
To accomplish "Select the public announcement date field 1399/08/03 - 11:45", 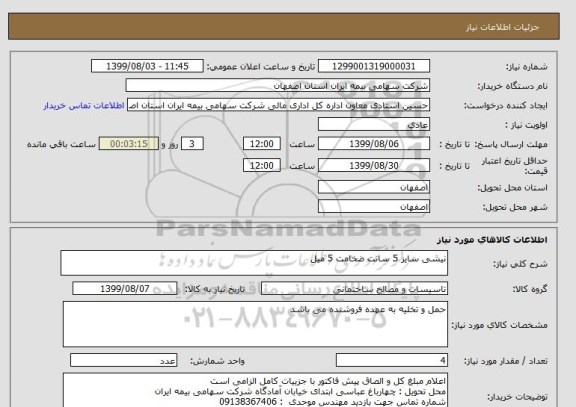I will pyautogui.click(x=147, y=66).
